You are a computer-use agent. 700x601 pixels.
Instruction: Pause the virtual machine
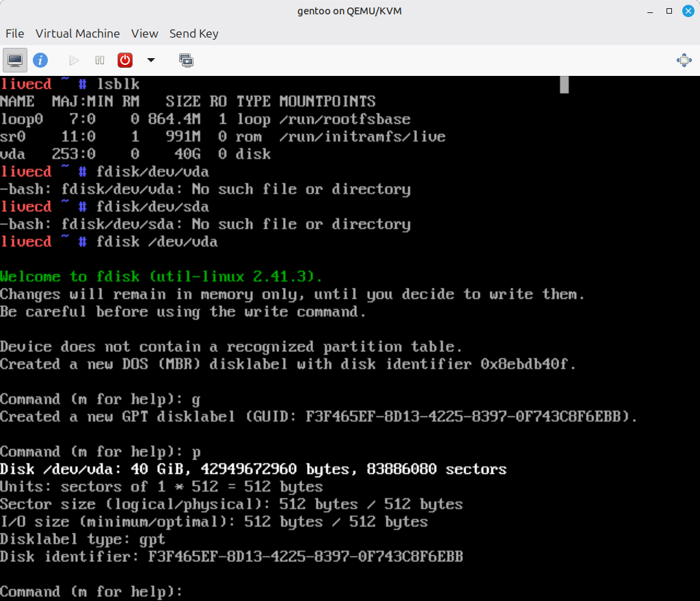[x=100, y=60]
